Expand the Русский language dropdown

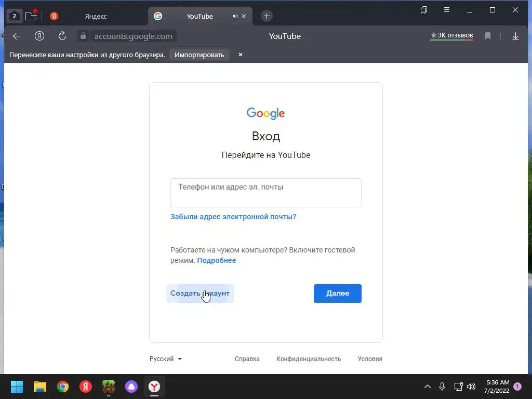tap(166, 359)
